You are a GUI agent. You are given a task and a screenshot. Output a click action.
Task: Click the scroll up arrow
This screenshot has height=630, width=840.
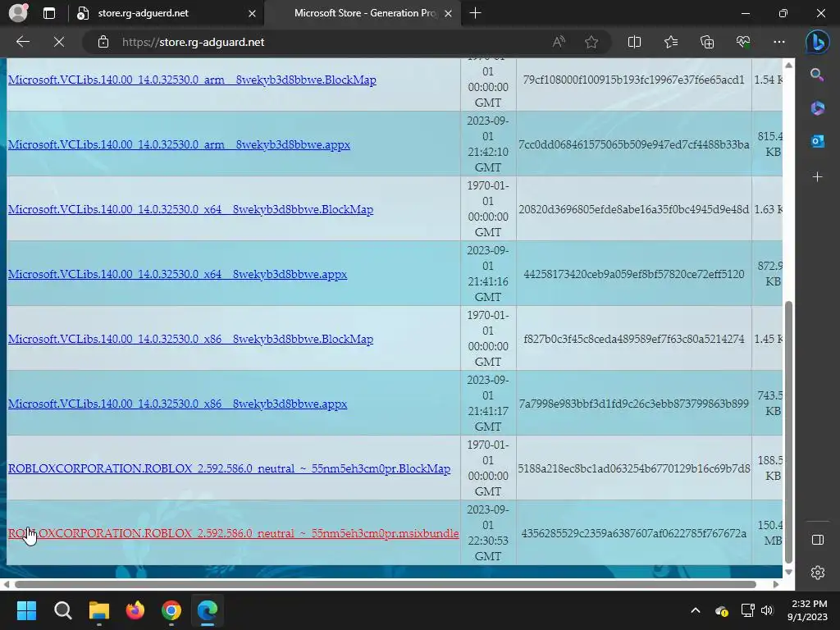pos(788,66)
